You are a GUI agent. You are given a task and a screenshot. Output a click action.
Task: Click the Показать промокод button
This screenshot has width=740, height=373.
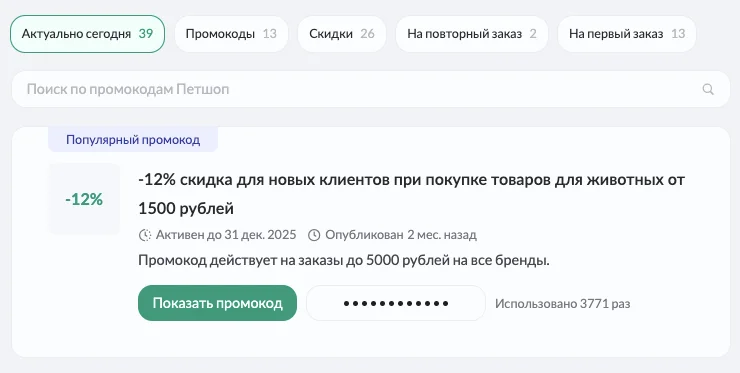pos(218,303)
